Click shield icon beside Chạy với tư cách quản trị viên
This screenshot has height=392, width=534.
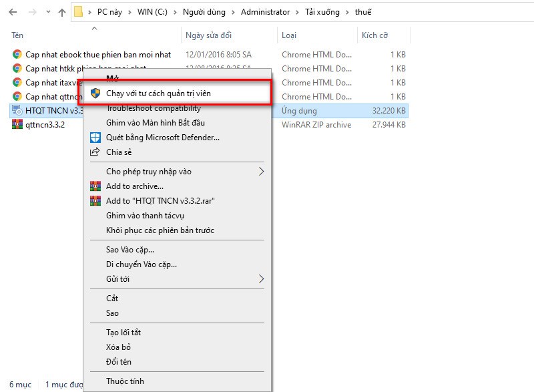(x=95, y=93)
